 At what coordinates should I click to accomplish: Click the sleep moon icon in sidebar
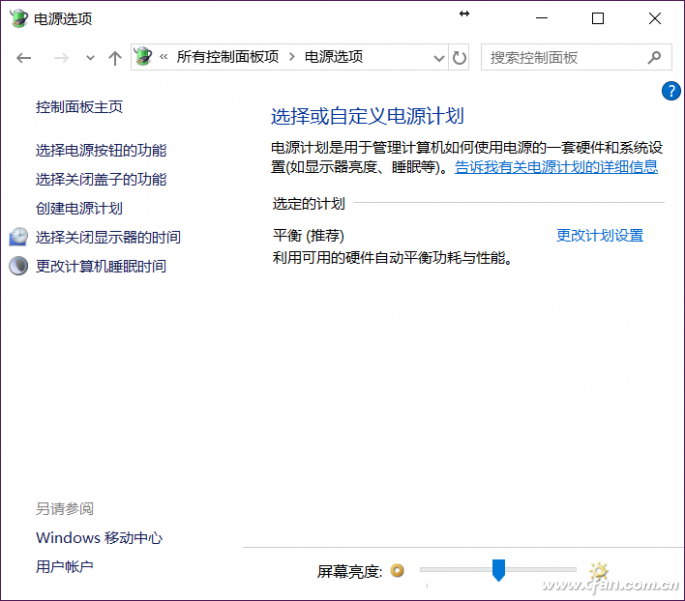point(18,266)
